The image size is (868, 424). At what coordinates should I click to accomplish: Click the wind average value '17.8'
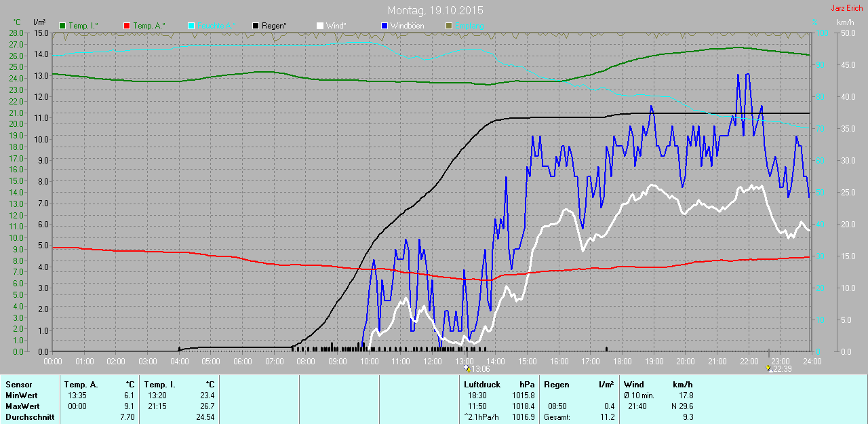coord(686,396)
